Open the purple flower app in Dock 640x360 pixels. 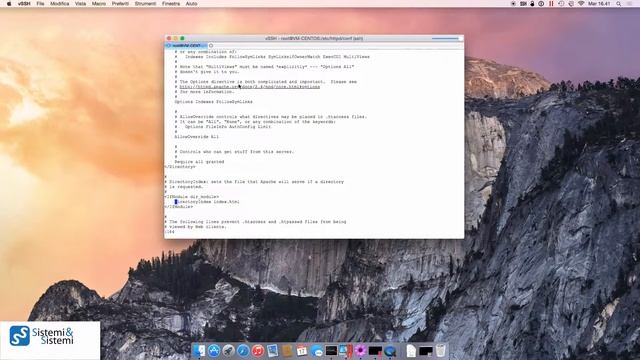(x=360, y=350)
